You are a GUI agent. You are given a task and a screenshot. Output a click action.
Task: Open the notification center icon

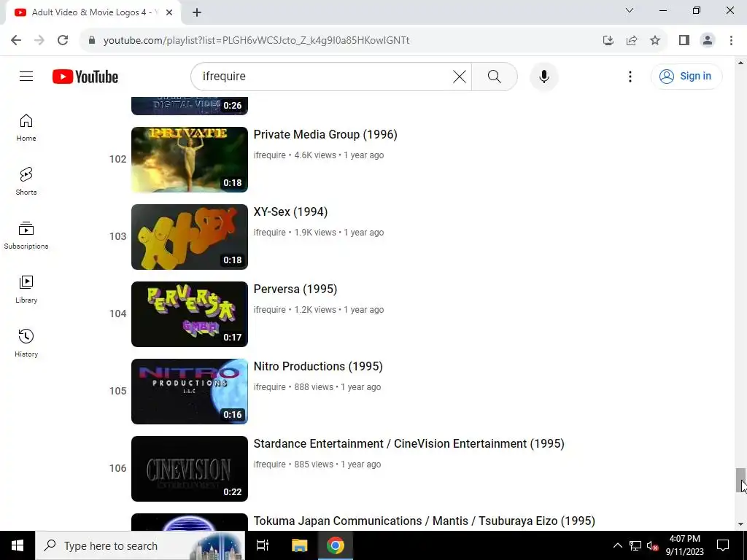(x=723, y=545)
